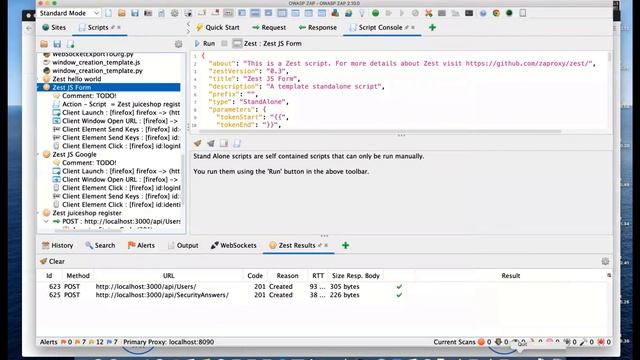This screenshot has height=360, width=640.
Task: Click the Stop script square button
Action: click(224, 43)
